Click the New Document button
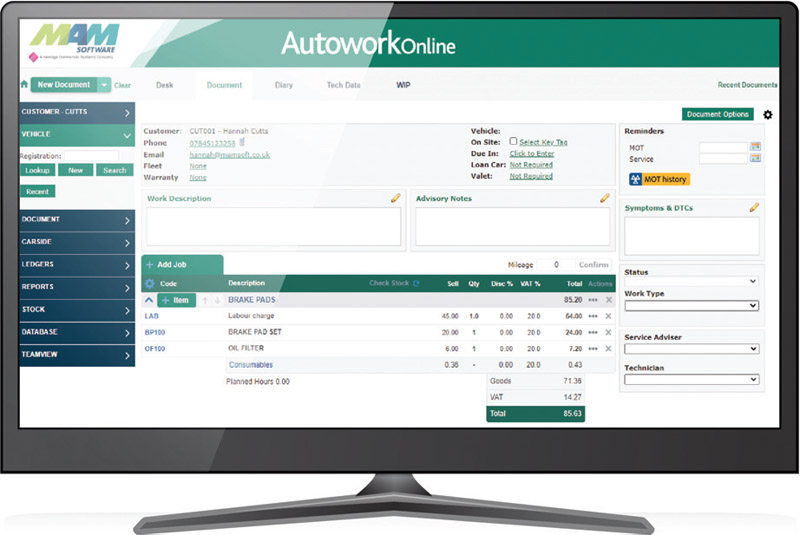This screenshot has height=535, width=800. (x=64, y=85)
